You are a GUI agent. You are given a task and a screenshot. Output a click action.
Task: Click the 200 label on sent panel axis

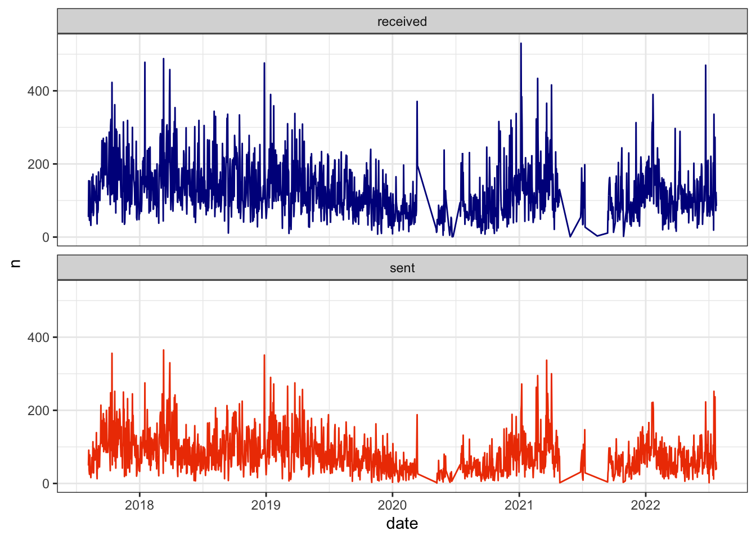39,411
